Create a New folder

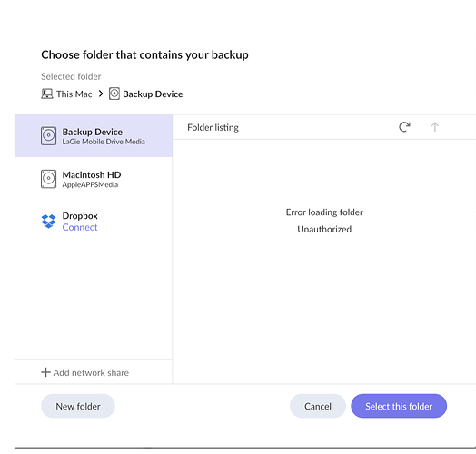[78, 406]
